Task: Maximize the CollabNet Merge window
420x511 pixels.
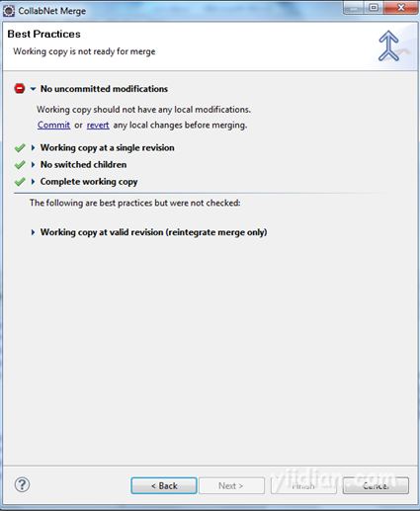Action: (x=374, y=7)
